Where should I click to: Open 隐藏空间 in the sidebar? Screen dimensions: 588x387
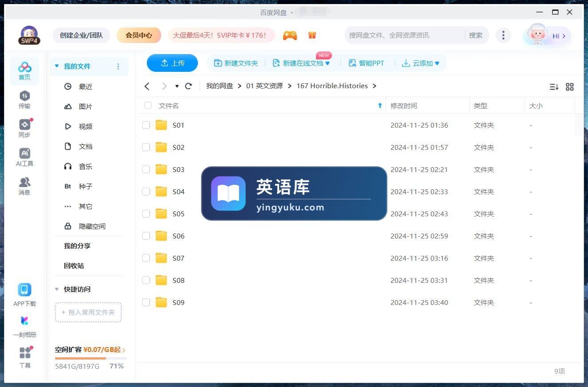92,226
